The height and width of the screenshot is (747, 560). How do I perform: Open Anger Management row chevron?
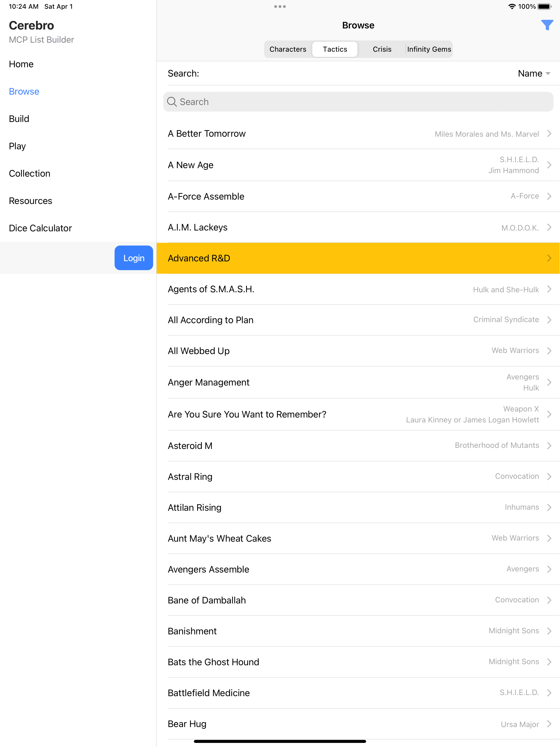pos(549,382)
